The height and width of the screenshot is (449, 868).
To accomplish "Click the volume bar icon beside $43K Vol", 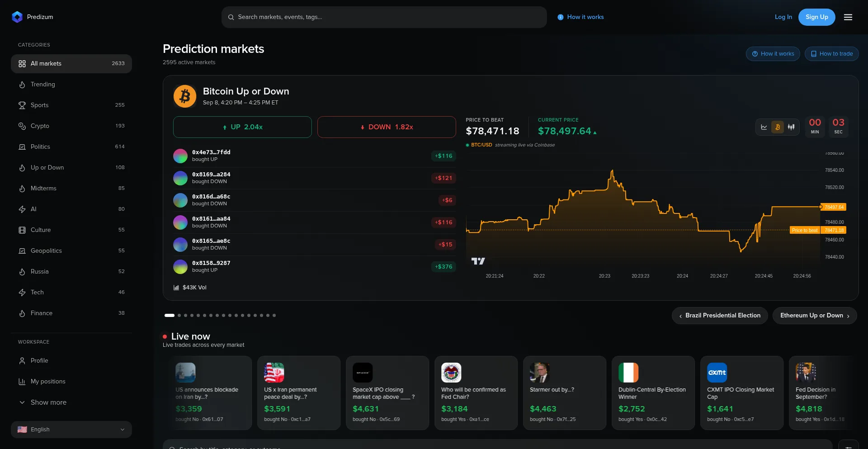I will [176, 288].
